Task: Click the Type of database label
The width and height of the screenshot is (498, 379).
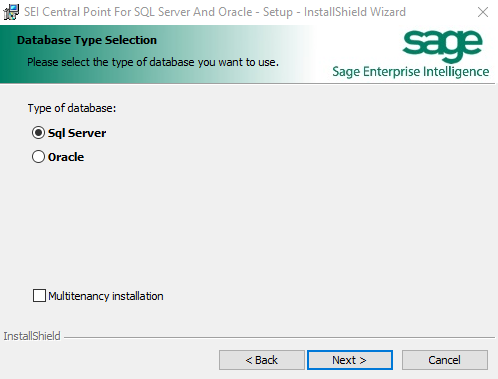Action: (72, 108)
